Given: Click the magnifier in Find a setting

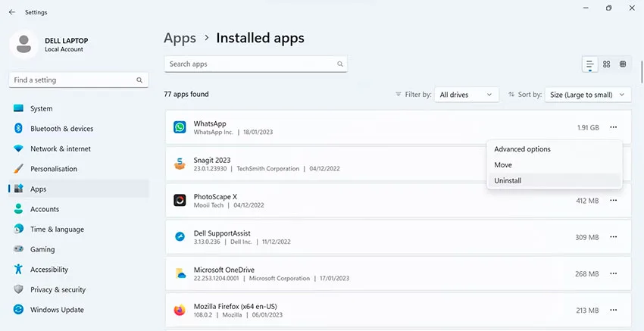Looking at the screenshot, I should (x=139, y=80).
